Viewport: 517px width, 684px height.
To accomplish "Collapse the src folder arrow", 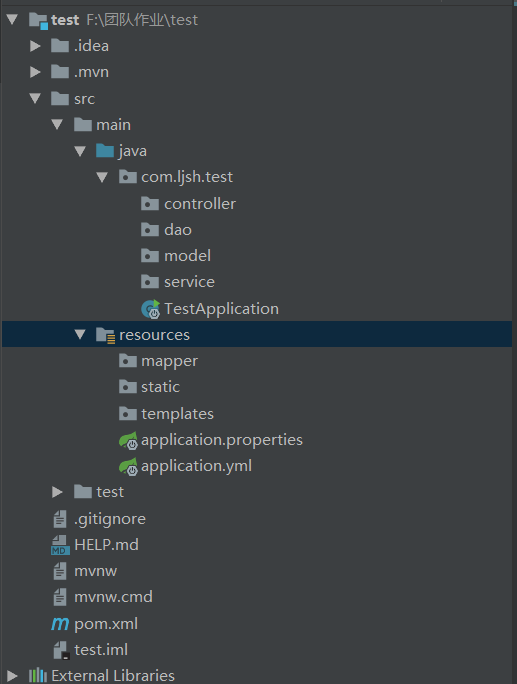I will click(35, 98).
